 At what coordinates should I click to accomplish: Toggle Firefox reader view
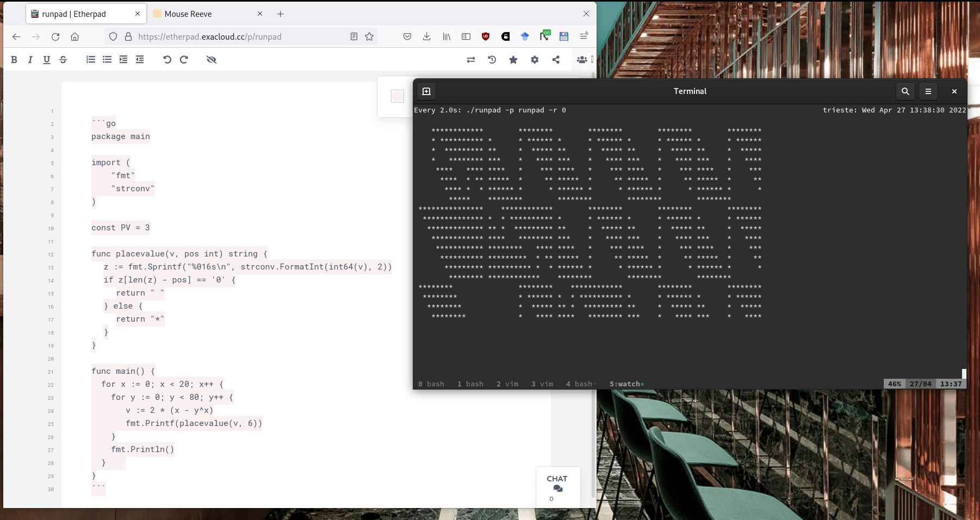tap(354, 36)
